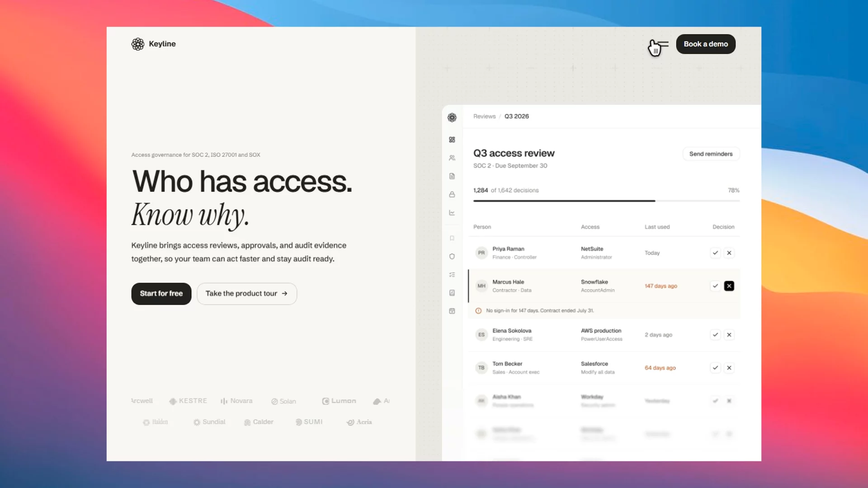Screen dimensions: 868x488
Task: Approve Tom Becker's Salesforce access
Action: tap(715, 367)
